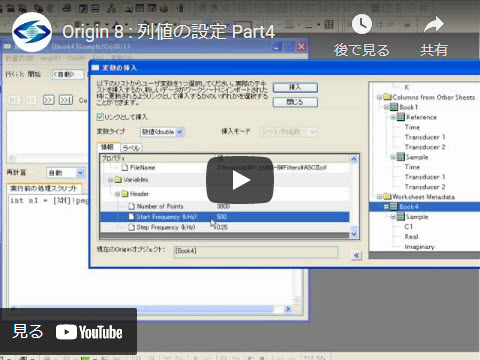Collapse the tree pane with double-arrow icon
This screenshot has width=480, height=360.
click(x=356, y=255)
